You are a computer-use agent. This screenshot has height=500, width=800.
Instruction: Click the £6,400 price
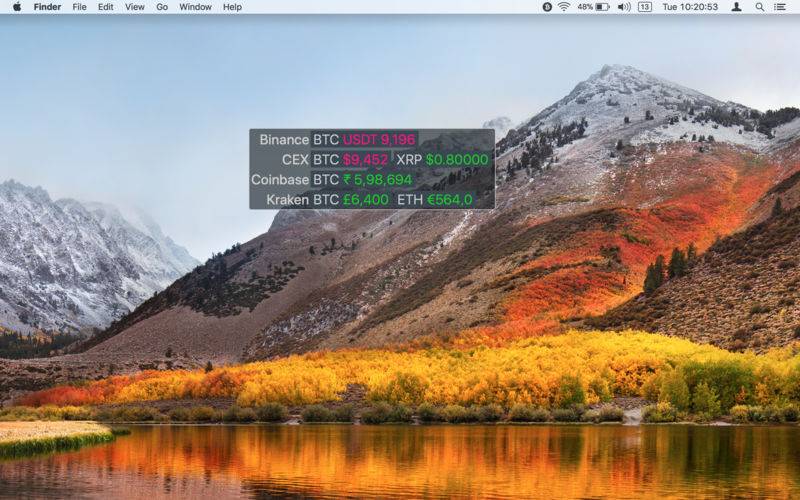366,199
